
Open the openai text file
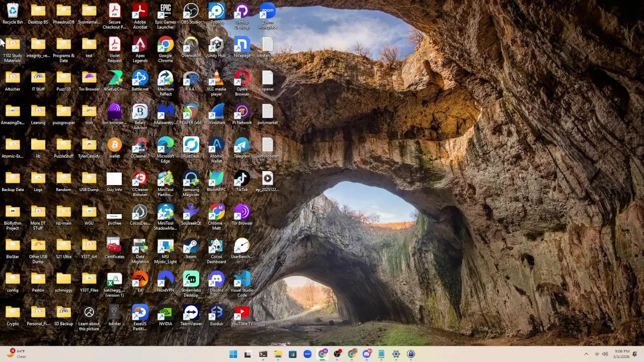(x=268, y=81)
